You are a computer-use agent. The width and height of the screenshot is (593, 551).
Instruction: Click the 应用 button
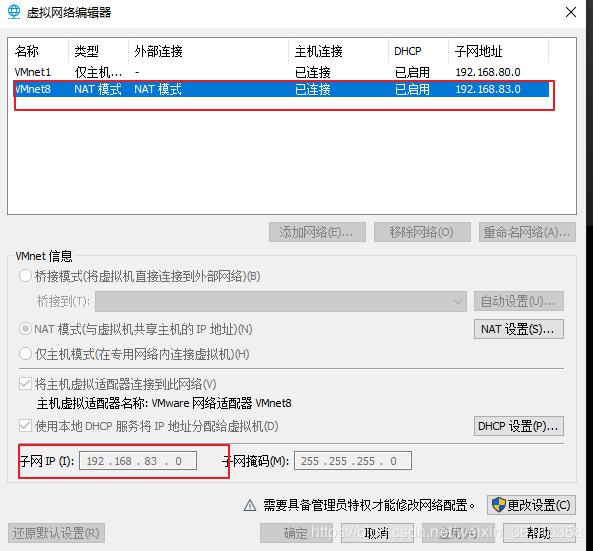point(458,533)
